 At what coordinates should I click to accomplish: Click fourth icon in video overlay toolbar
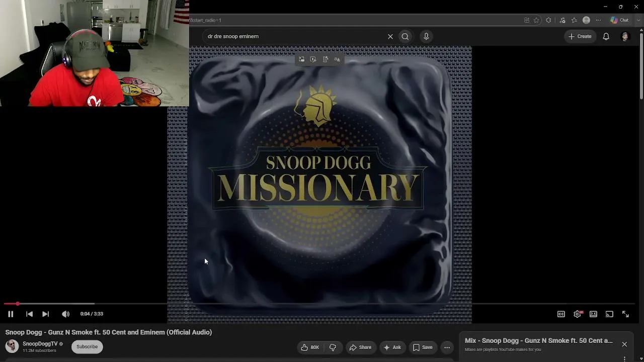pyautogui.click(x=337, y=59)
